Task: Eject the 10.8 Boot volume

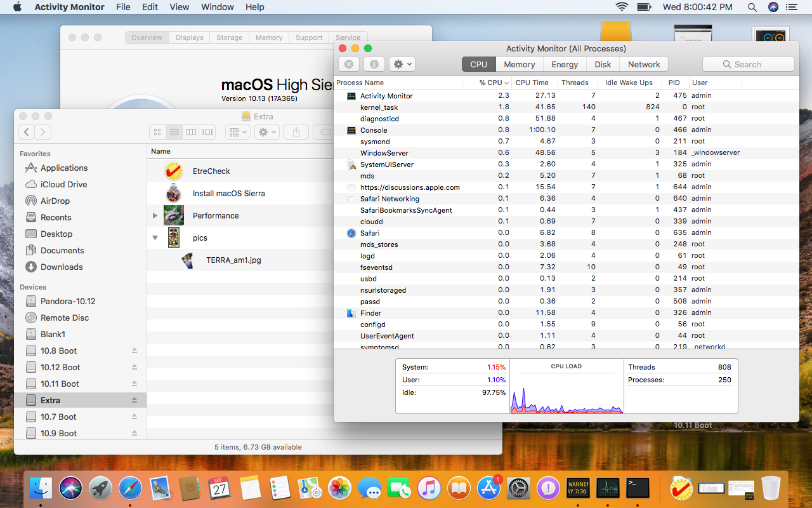Action: pyautogui.click(x=134, y=351)
